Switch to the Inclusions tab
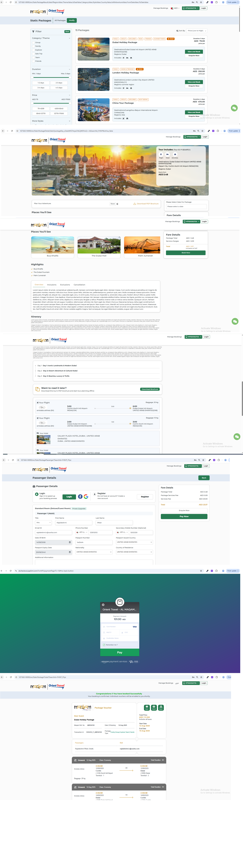Screen dimensions: 243x868 (x=52, y=285)
